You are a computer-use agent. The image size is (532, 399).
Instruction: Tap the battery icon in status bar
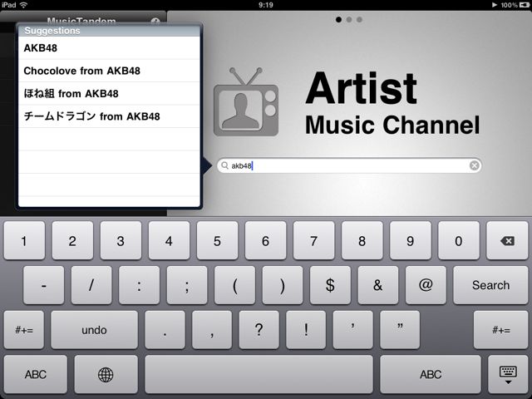(525, 5)
